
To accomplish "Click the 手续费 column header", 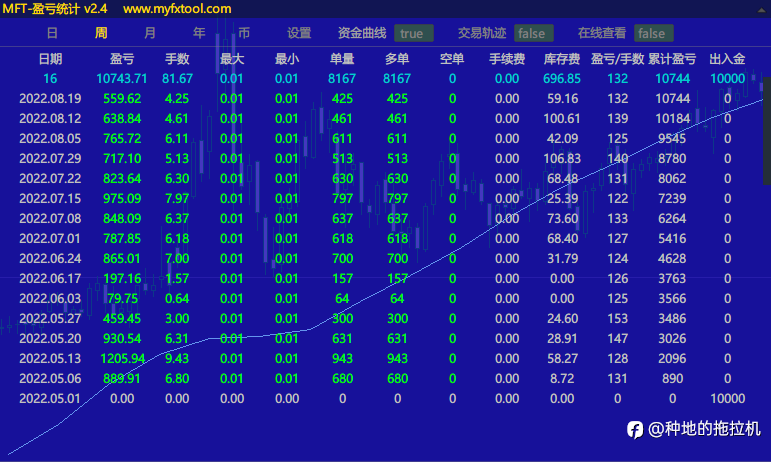I will coord(507,59).
